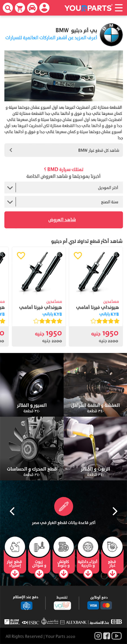Expand the زيوت و سوائل category down arrow
This screenshot has height=644, width=127.
click(39, 573)
